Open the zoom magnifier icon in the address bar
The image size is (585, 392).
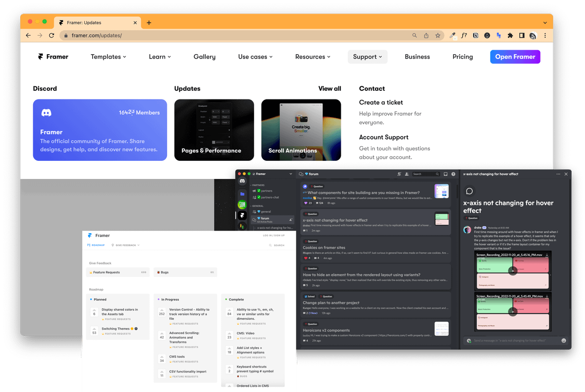(414, 36)
